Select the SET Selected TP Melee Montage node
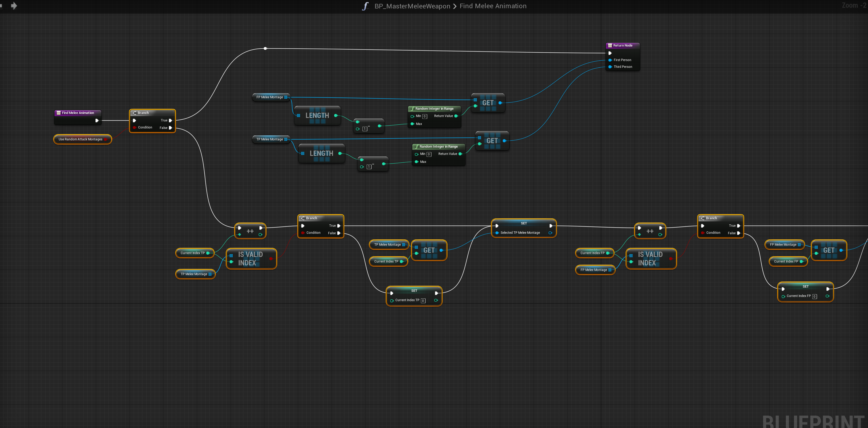Image resolution: width=868 pixels, height=428 pixels. 524,223
